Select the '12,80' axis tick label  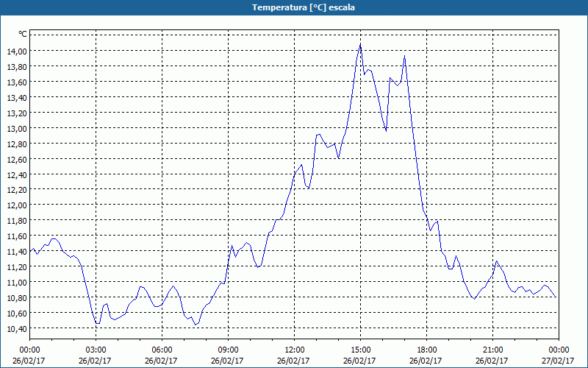(17, 144)
